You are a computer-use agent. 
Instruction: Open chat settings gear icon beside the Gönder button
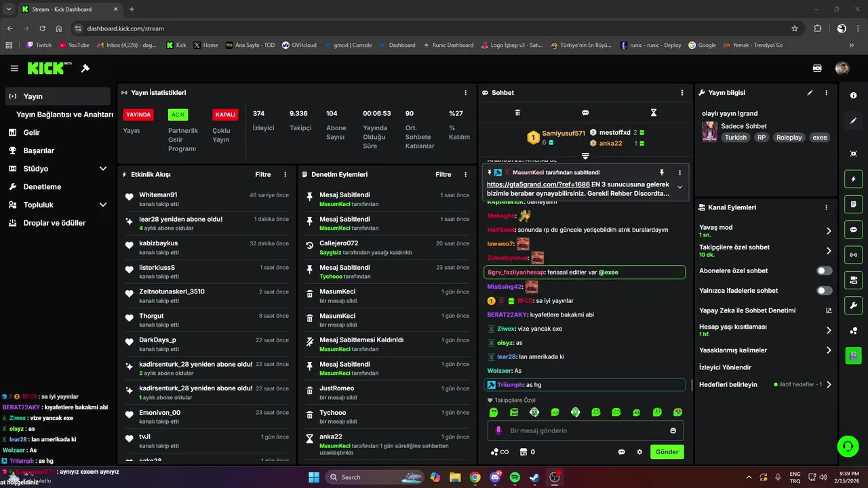click(x=639, y=452)
